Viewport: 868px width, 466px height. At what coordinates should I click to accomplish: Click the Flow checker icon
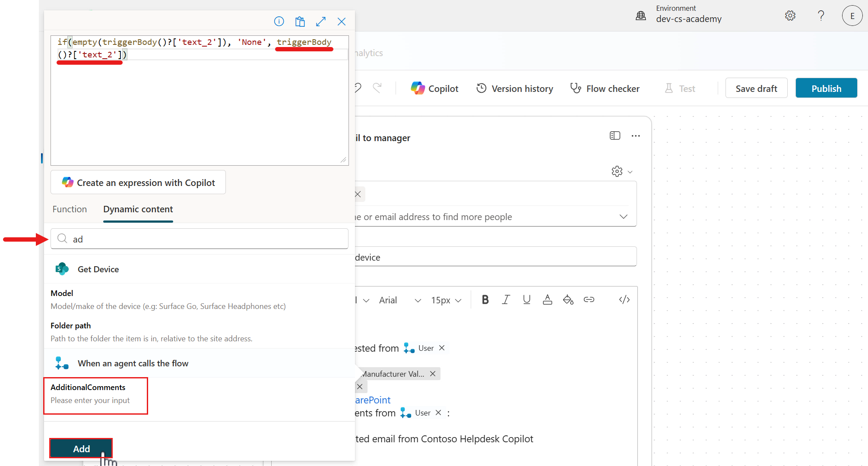pyautogui.click(x=575, y=88)
